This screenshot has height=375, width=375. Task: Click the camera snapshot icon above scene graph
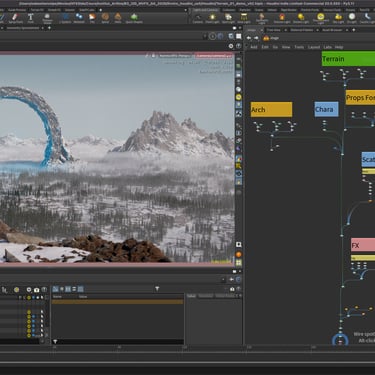(x=36, y=290)
